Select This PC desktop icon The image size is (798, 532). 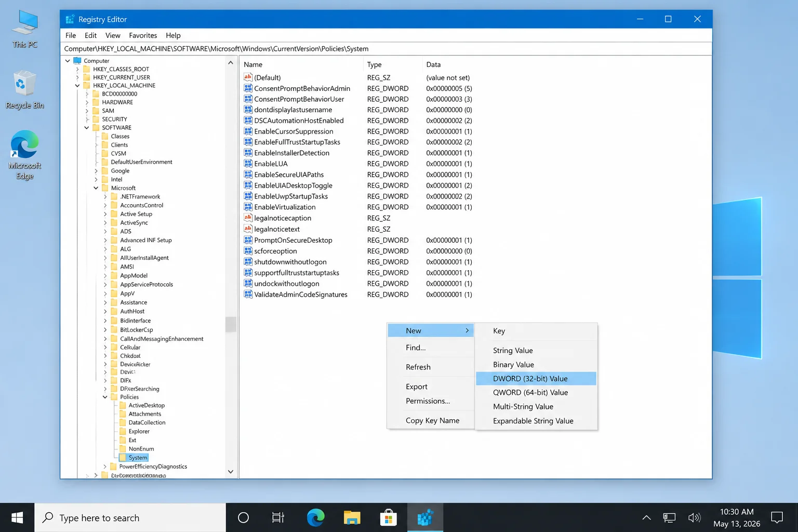24,30
